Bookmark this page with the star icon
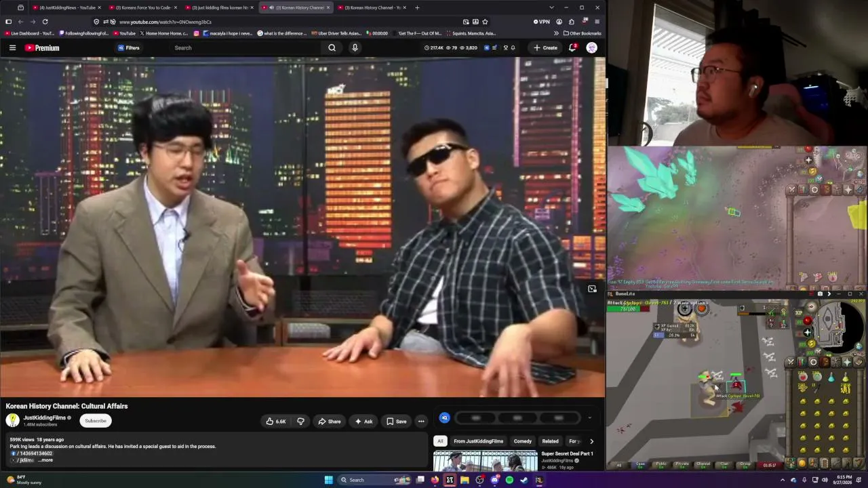 point(485,22)
